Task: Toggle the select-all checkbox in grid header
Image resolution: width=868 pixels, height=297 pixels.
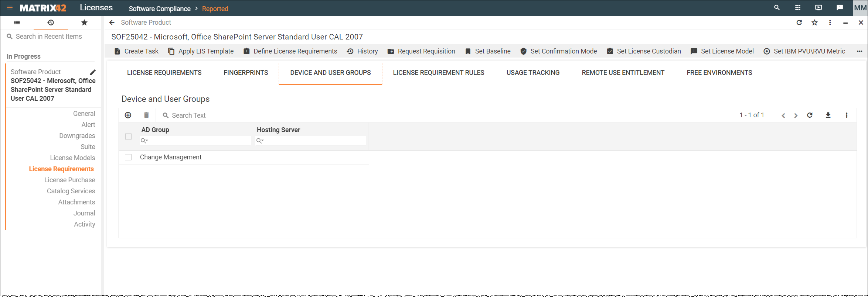Action: 128,137
